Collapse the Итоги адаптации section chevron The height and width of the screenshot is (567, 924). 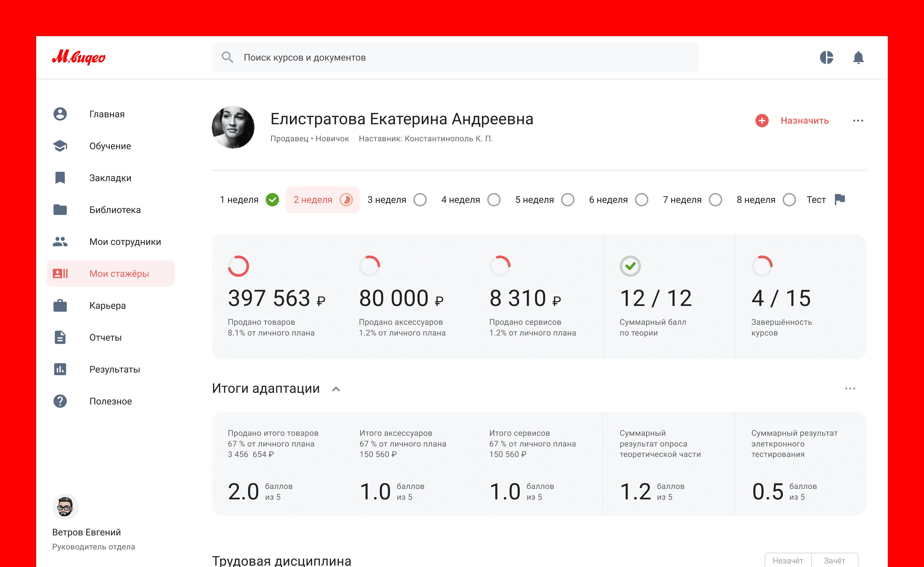[x=336, y=389]
